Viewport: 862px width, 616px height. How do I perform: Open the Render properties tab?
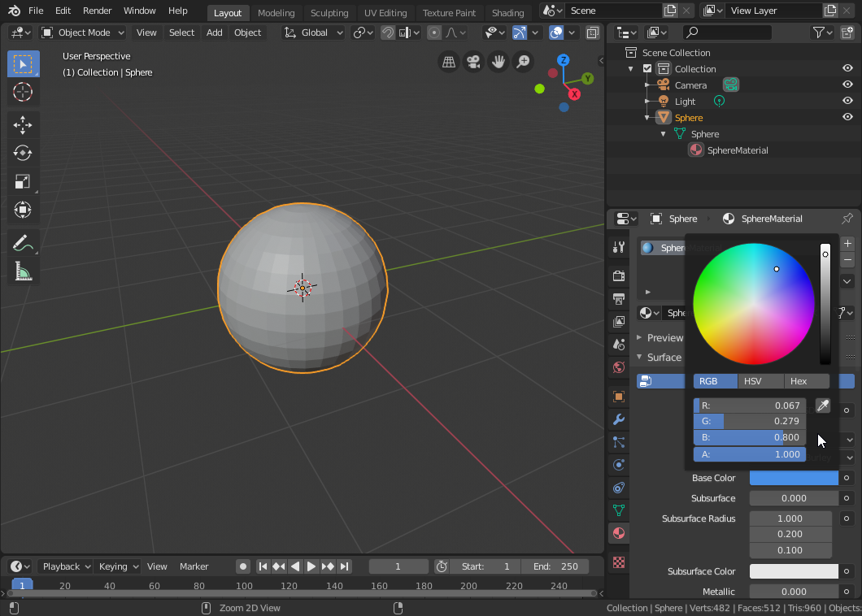click(x=619, y=275)
